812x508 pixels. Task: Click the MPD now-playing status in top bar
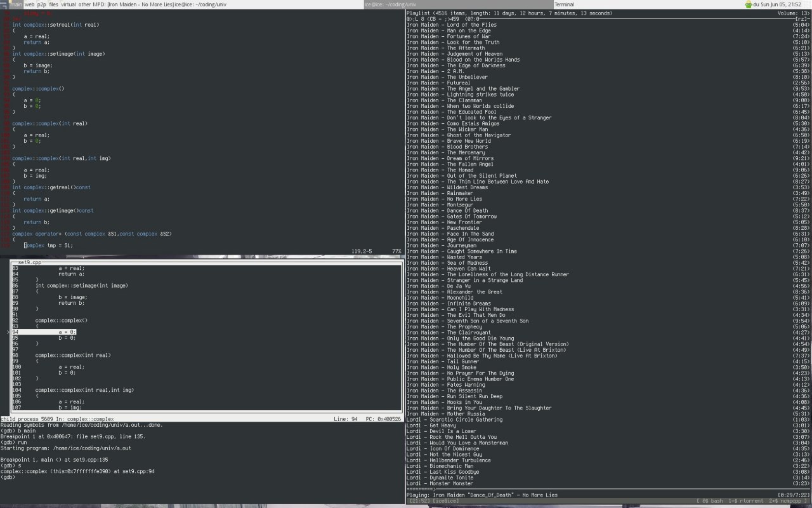(132, 4)
